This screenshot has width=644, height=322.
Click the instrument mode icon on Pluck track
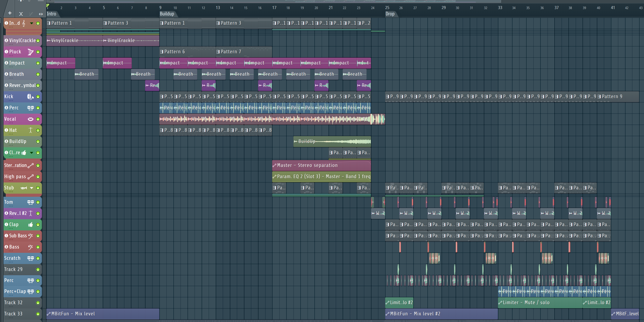(x=7, y=52)
